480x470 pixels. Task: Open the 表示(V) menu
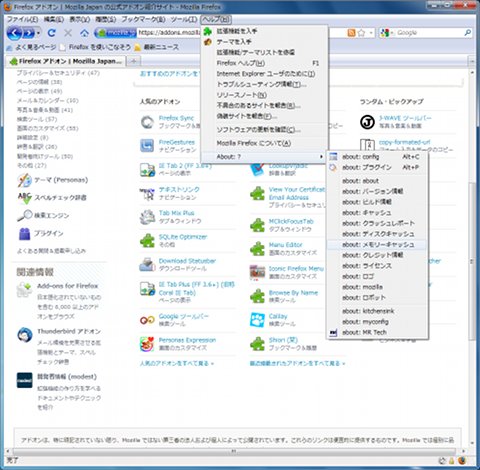pyautogui.click(x=79, y=19)
